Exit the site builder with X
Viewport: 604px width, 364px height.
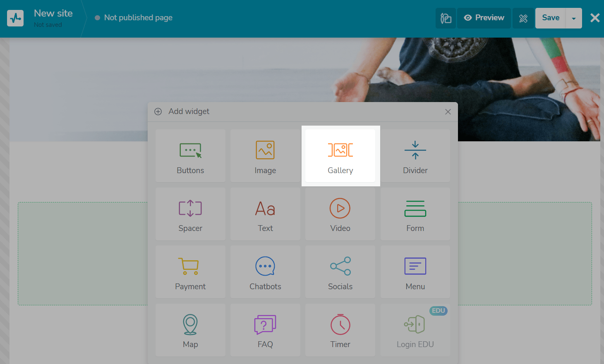(595, 18)
